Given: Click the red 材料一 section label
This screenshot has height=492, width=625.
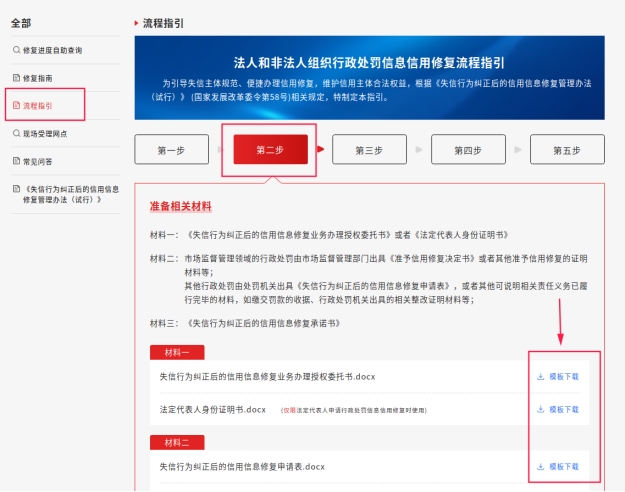Looking at the screenshot, I should point(177,352).
